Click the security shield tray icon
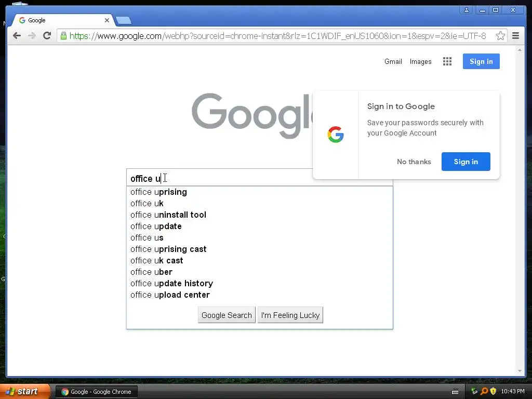This screenshot has height=399, width=532. pyautogui.click(x=493, y=391)
